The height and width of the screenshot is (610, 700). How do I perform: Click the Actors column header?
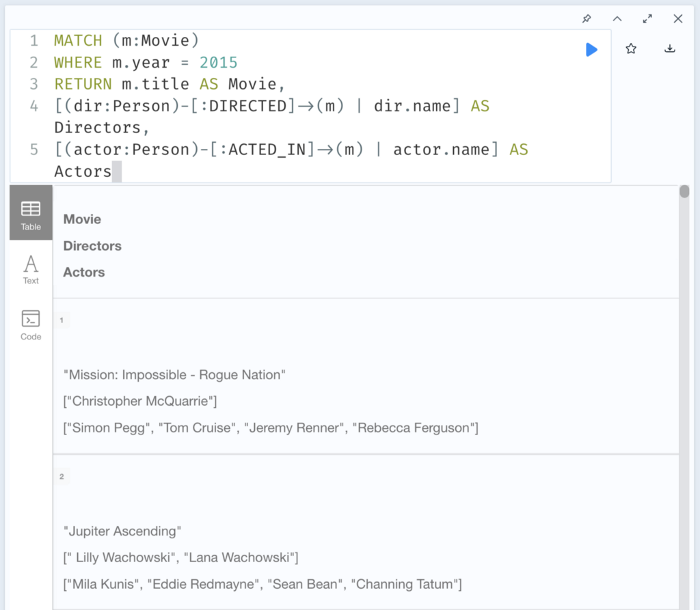tap(84, 272)
